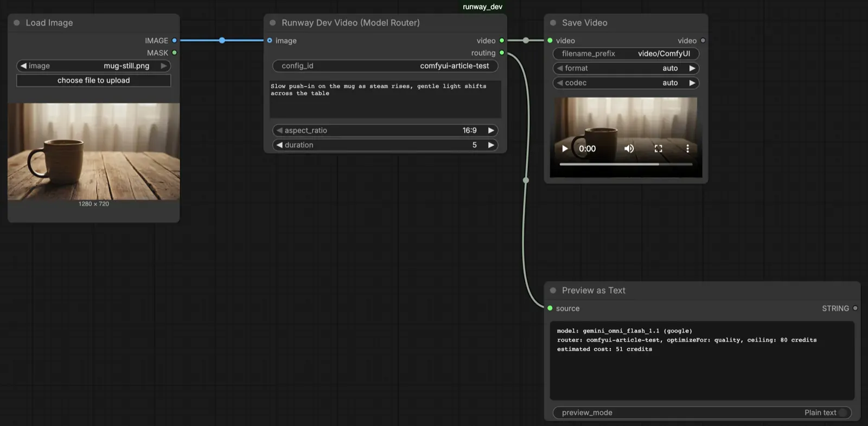Open the format auto dropdown
This screenshot has width=868, height=426.
[626, 68]
